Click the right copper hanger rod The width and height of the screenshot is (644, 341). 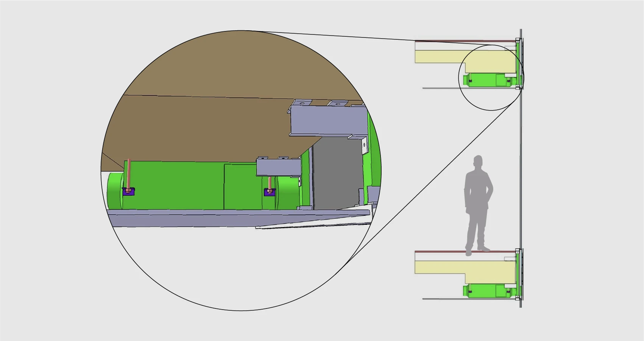pyautogui.click(x=270, y=182)
